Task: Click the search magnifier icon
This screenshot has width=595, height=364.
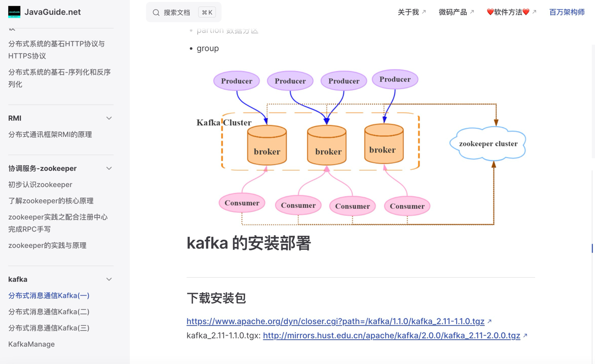Action: [x=156, y=13]
